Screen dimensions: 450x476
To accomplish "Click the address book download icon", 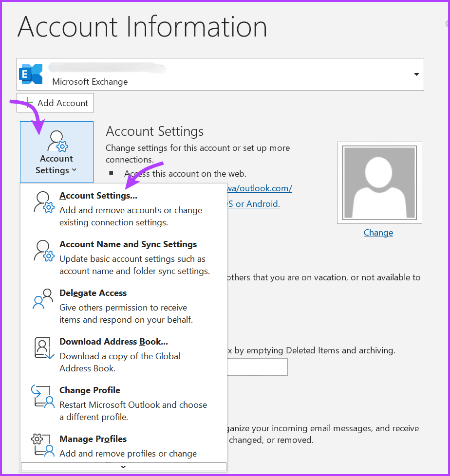I will coord(44,348).
